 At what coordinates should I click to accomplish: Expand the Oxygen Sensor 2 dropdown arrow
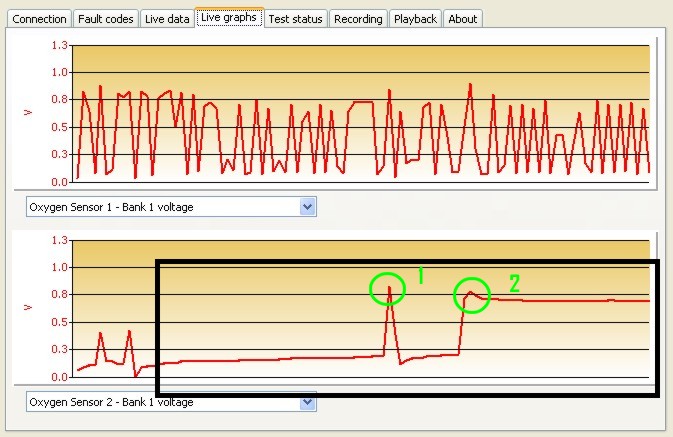[308, 402]
